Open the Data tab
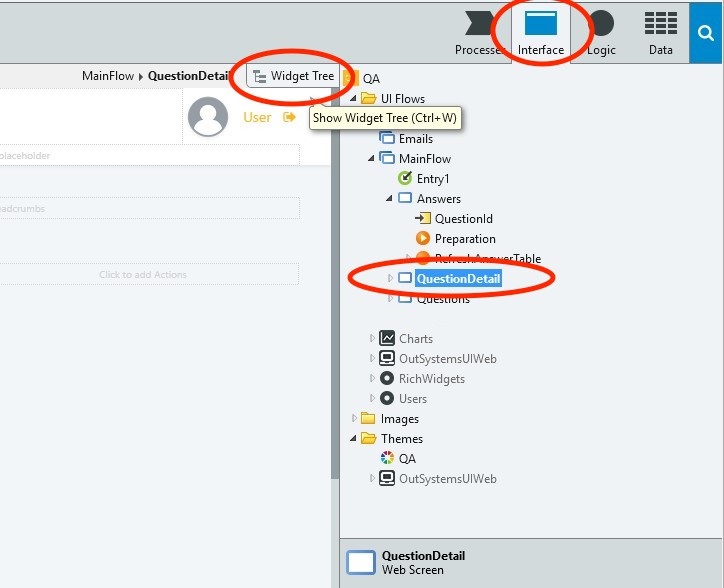The height and width of the screenshot is (588, 724). [x=661, y=33]
